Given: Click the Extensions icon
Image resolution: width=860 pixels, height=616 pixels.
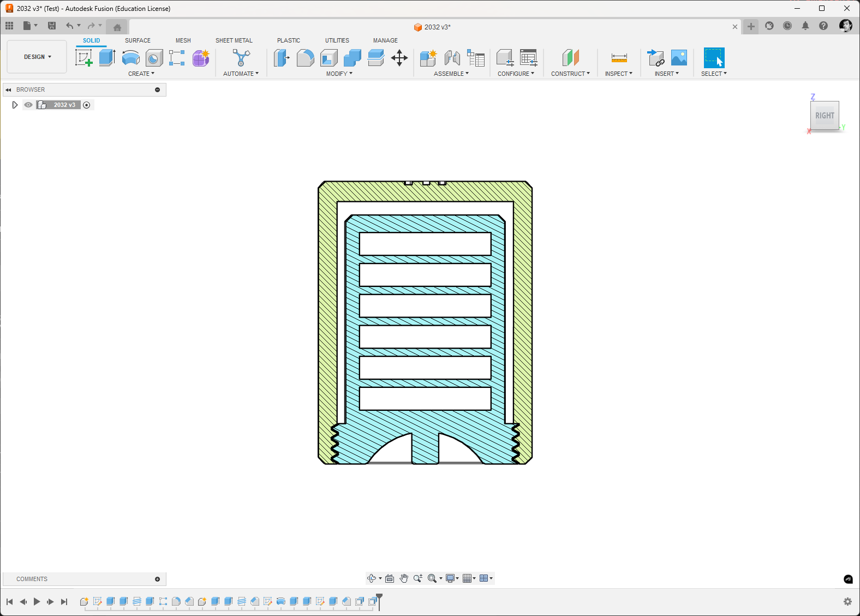Looking at the screenshot, I should click(769, 26).
